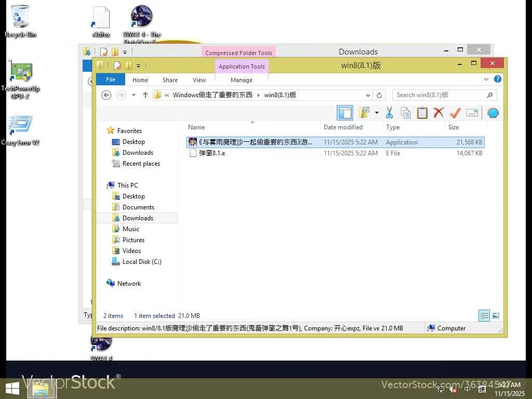532x399 pixels.
Task: Click the 14,067 KB size cell
Action: pyautogui.click(x=469, y=153)
